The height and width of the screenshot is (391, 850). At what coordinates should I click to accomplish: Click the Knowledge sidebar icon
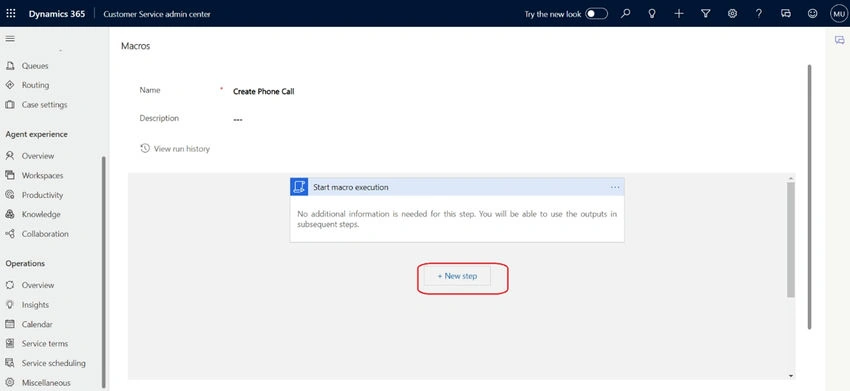coord(10,214)
